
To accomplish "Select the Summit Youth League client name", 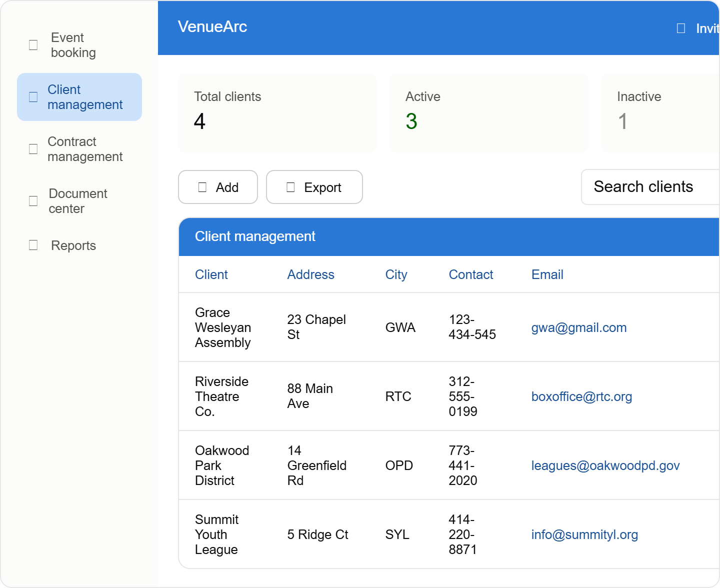I will coord(217,534).
